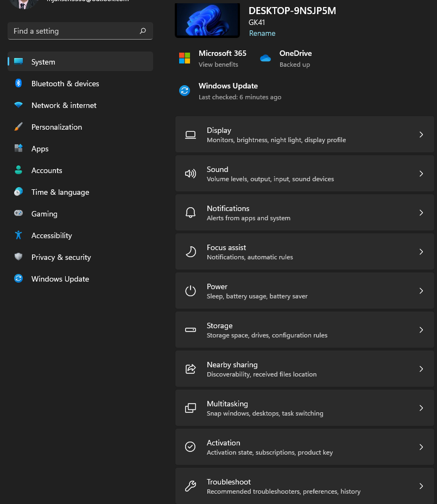The height and width of the screenshot is (504, 437).
Task: Click the Accessibility figure icon
Action: point(18,235)
